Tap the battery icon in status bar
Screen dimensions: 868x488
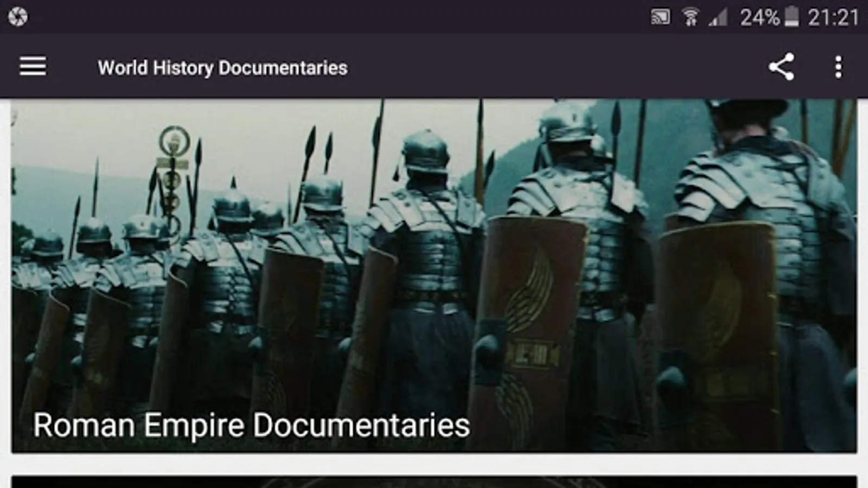coord(792,17)
